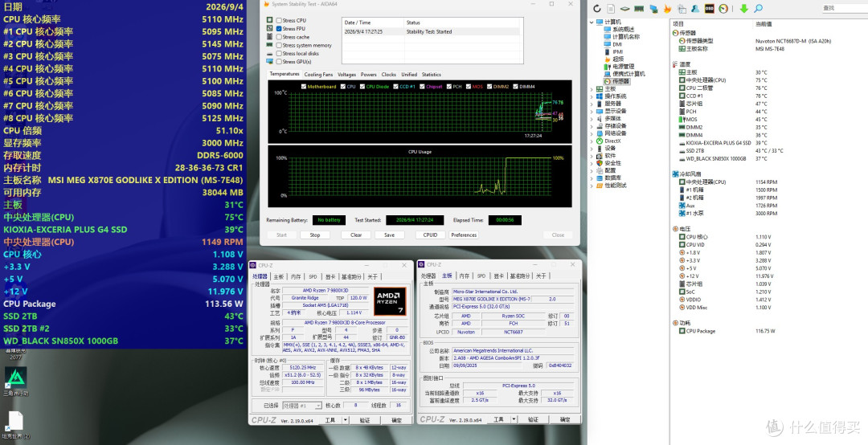Click the report wizard toolbar icon beside flame
This screenshot has height=445, width=868.
point(682,8)
